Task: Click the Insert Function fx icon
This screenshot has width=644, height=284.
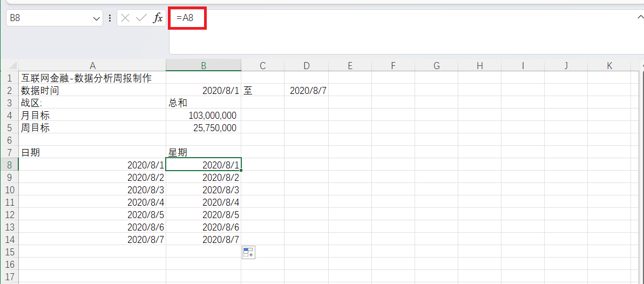Action: point(158,18)
